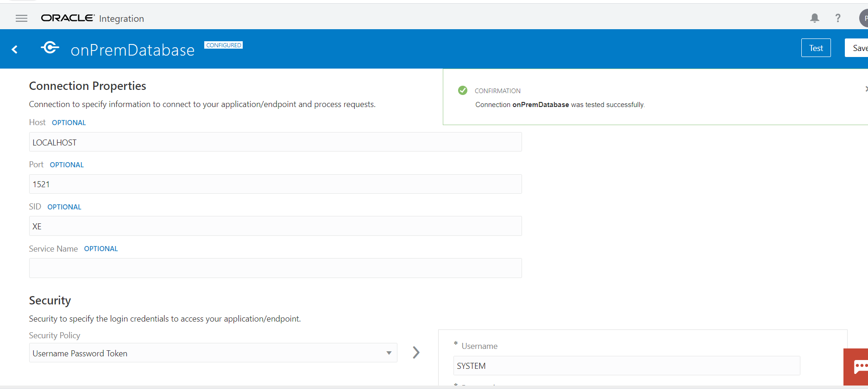Open the notifications bell
Viewport: 868px width, 392px height.
pos(814,18)
